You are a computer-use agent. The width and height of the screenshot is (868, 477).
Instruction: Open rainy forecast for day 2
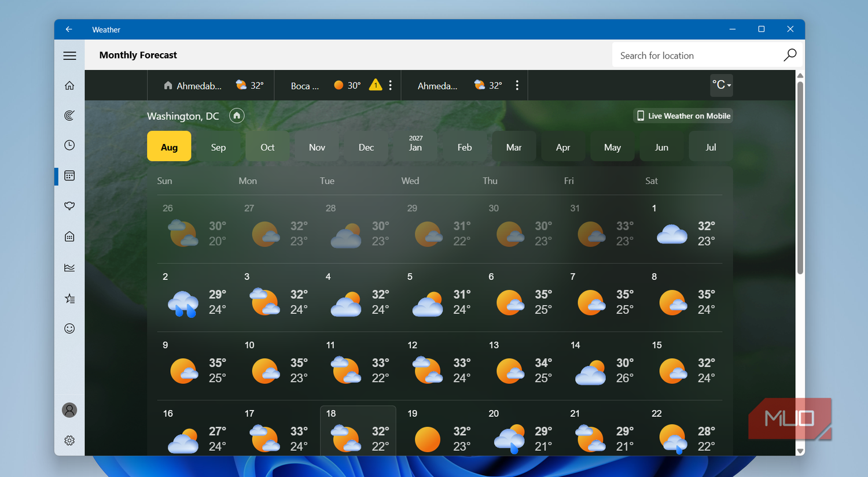(195, 297)
